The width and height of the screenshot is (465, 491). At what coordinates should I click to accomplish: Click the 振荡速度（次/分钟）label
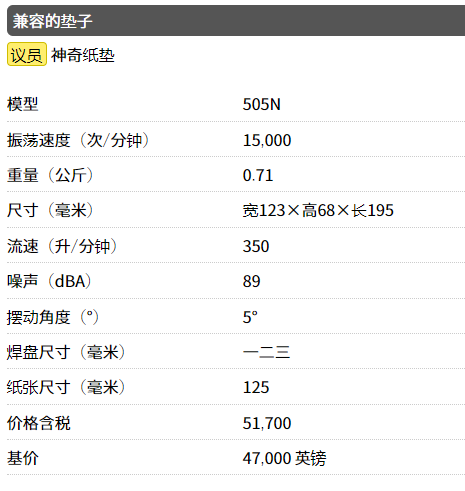(x=78, y=140)
